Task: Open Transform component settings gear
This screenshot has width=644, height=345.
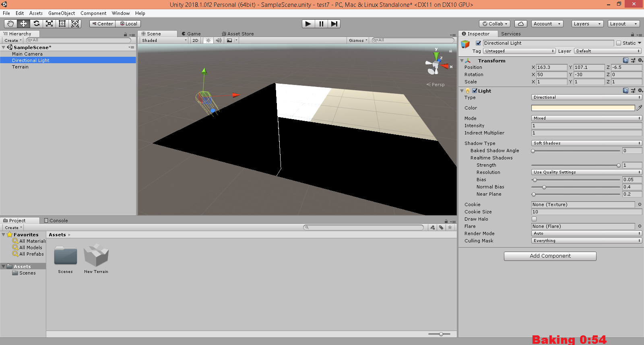Action: point(640,60)
